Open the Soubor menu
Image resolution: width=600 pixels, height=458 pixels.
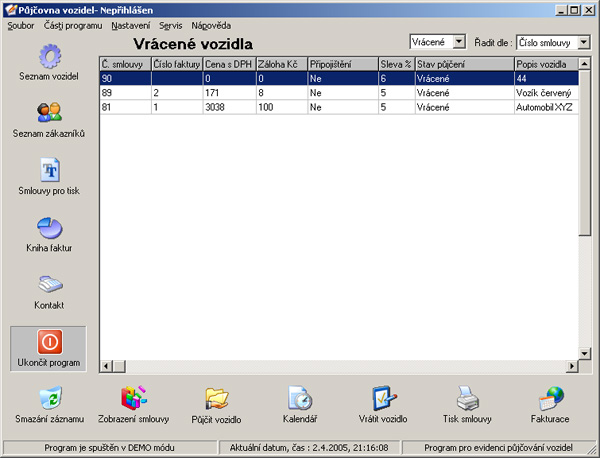click(x=20, y=24)
